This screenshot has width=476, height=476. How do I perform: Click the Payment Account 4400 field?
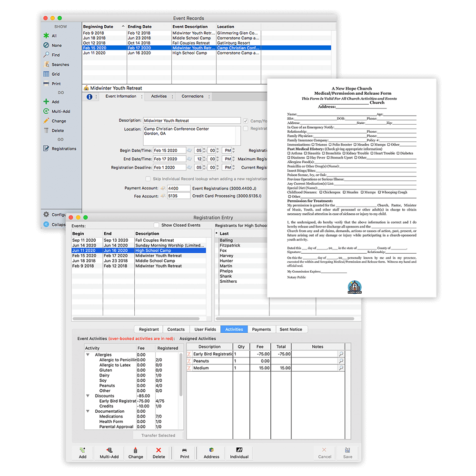[178, 188]
